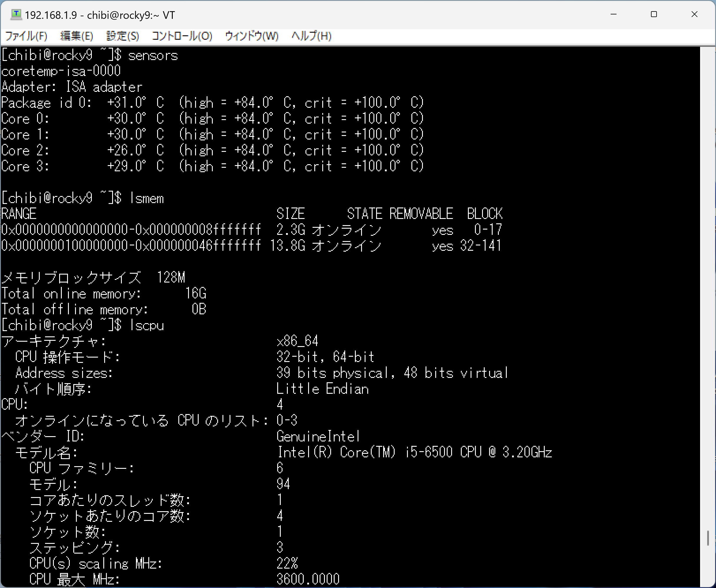The width and height of the screenshot is (716, 588).
Task: Click the sensors command in the terminal
Action: pyautogui.click(x=153, y=56)
